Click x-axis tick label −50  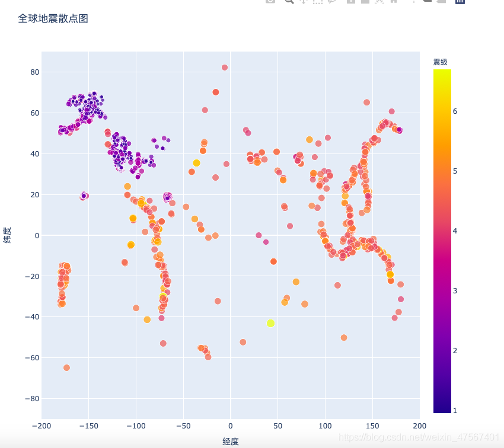pyautogui.click(x=183, y=426)
